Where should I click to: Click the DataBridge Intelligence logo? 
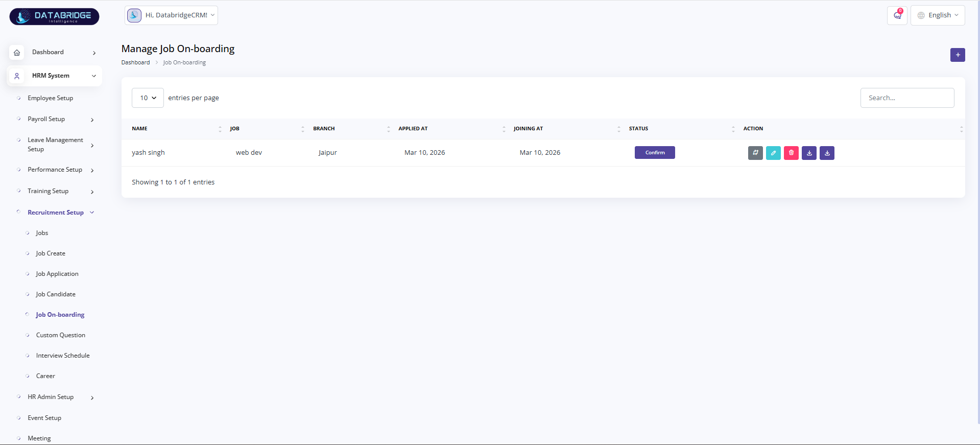click(54, 16)
